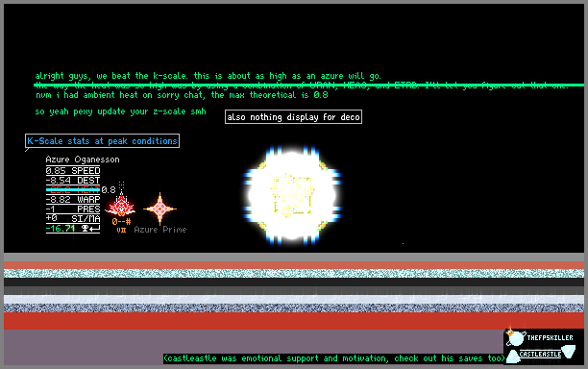Screen dimensions: 588x369
Task: Click the triangle icon left of CASTLEASTLE
Action: click(x=513, y=357)
